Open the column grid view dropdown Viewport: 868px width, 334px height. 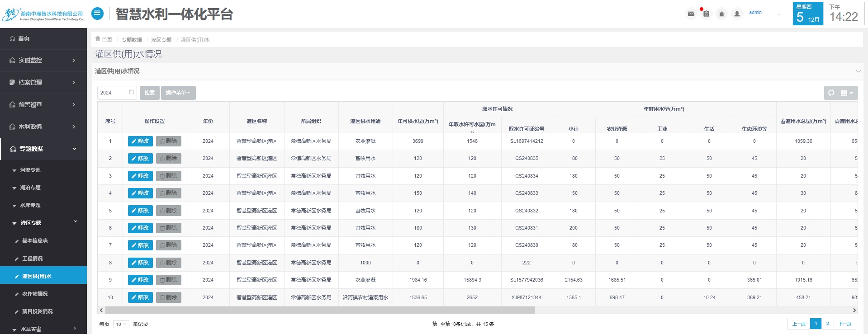pos(847,93)
